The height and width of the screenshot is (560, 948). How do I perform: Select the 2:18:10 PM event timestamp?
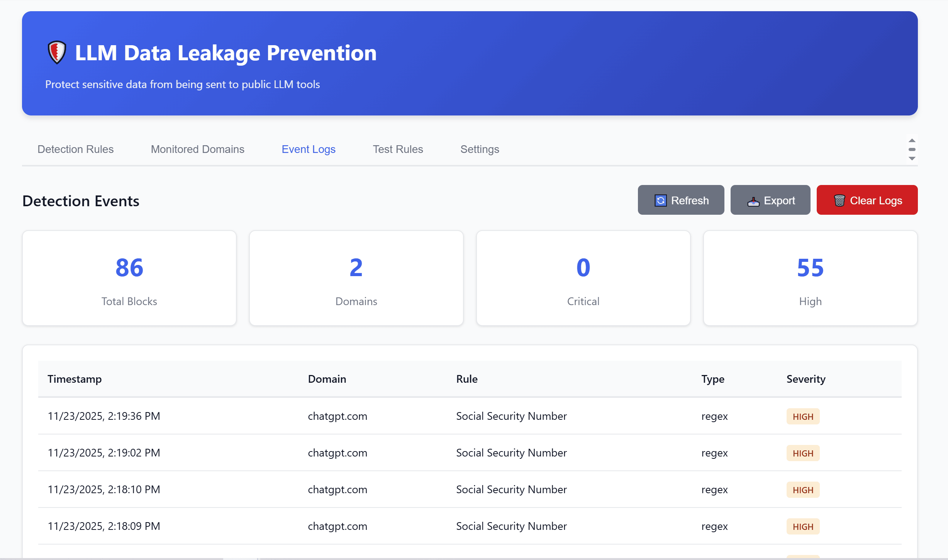coord(104,489)
